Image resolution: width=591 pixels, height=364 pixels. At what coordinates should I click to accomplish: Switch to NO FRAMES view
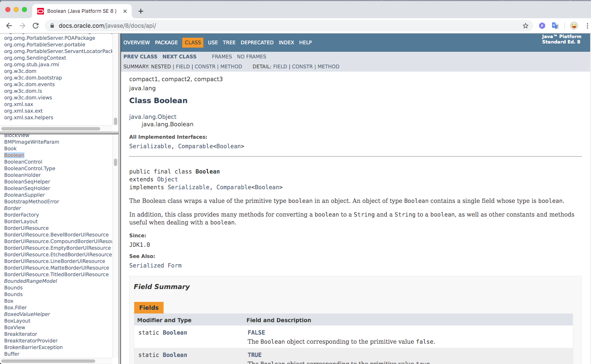click(251, 57)
